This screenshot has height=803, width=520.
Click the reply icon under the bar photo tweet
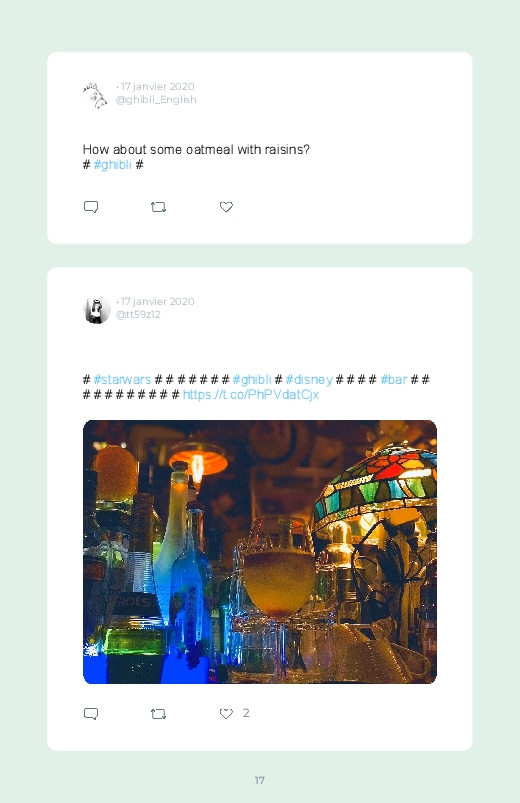tap(91, 713)
